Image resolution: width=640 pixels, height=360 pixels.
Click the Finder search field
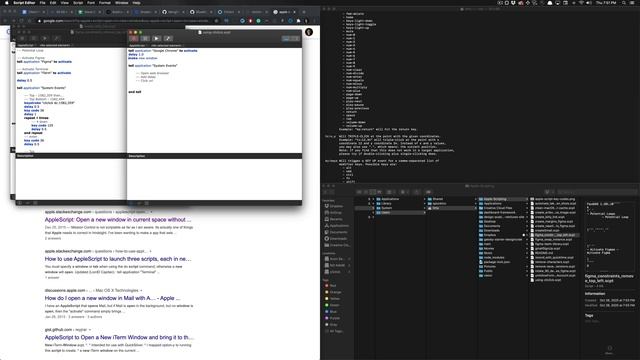click(596, 192)
